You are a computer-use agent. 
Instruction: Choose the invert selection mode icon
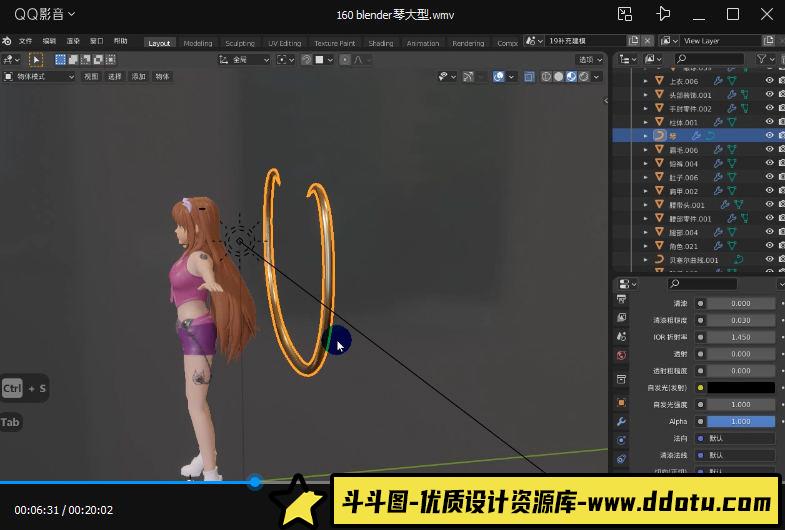pyautogui.click(x=98, y=60)
